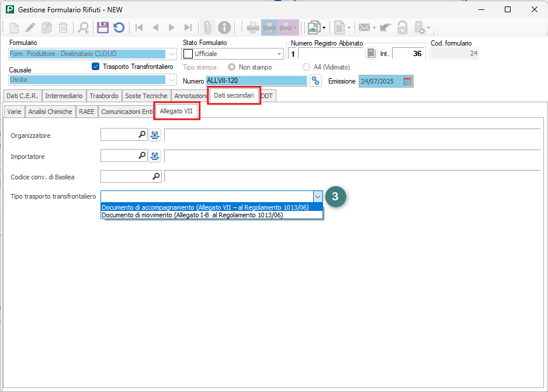The height and width of the screenshot is (392, 548).
Task: Click the people icon next to Organizzatore
Action: point(155,136)
